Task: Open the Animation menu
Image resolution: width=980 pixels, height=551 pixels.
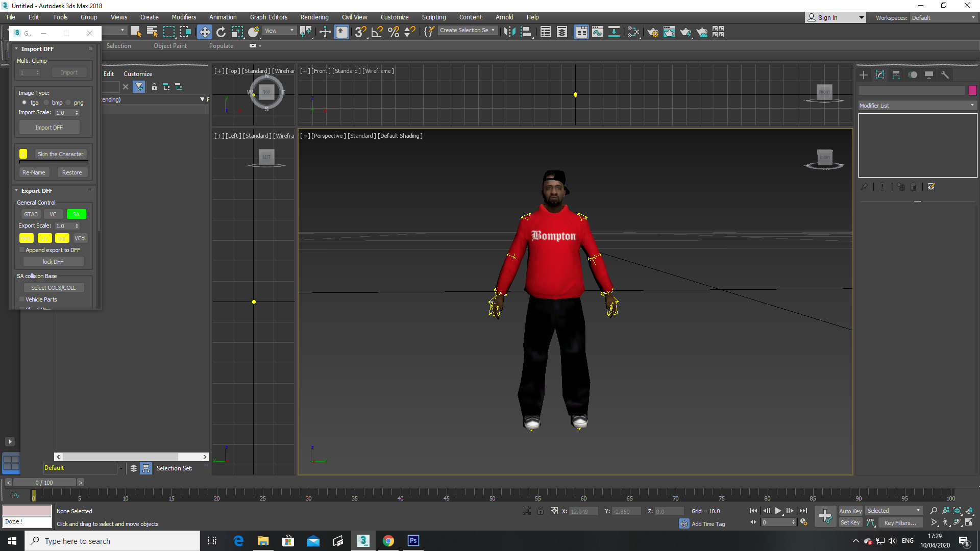Action: coord(223,17)
